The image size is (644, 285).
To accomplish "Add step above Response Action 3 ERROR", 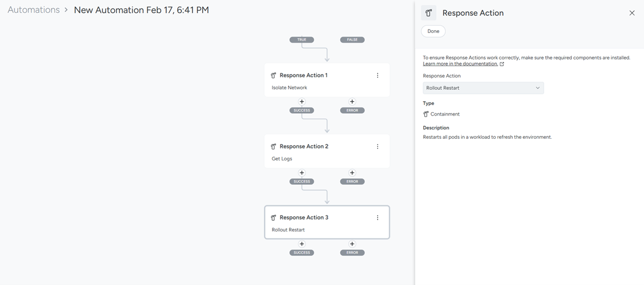I will (352, 244).
